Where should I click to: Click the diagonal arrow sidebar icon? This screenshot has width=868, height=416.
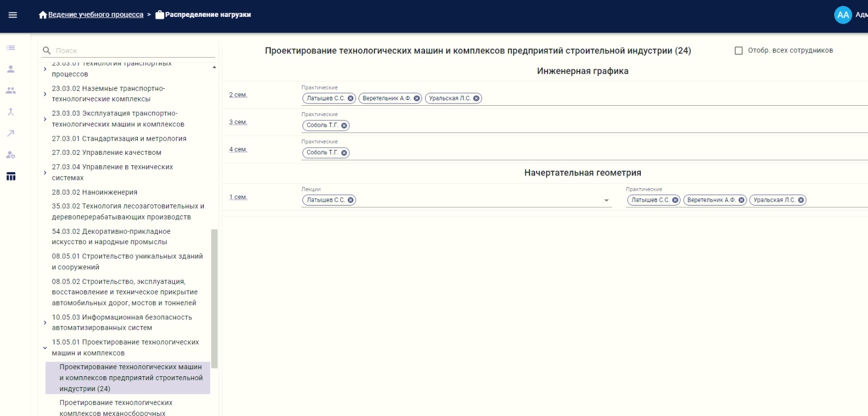[x=11, y=133]
